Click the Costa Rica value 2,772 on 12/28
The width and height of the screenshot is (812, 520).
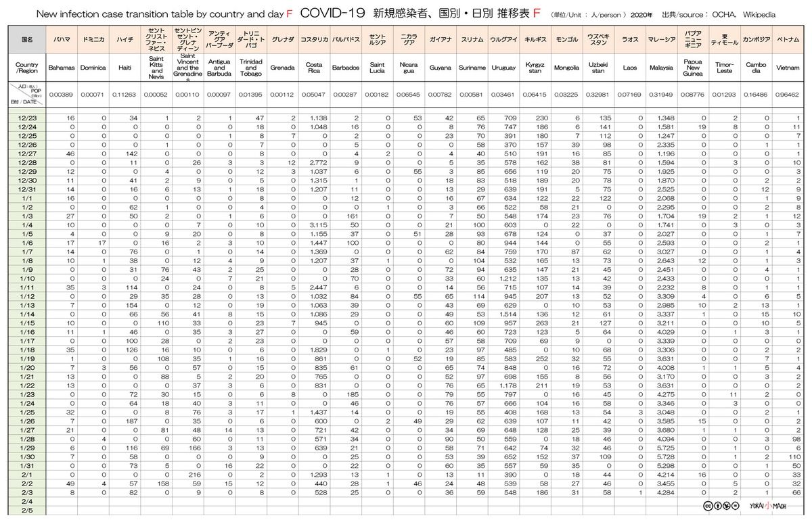pos(318,163)
